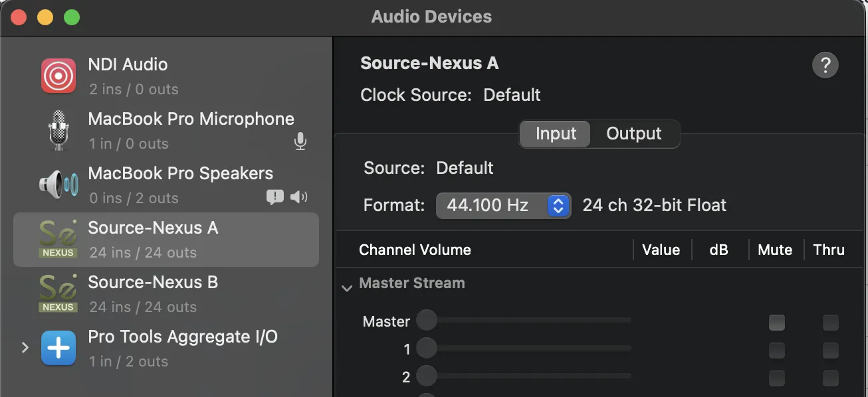Select the NDI Audio device row
Viewport: 868px width, 397px height.
pos(166,76)
